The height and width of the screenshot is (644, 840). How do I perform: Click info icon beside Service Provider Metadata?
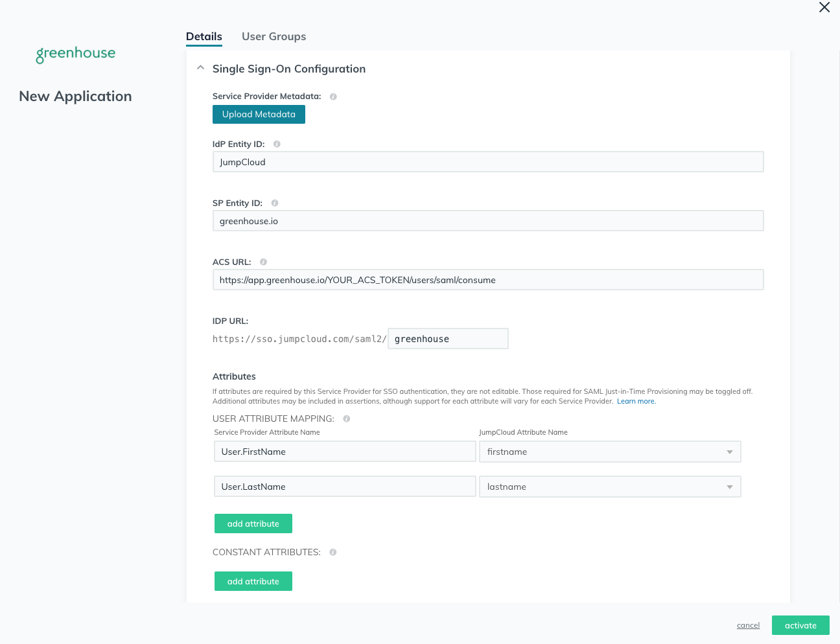coord(333,97)
